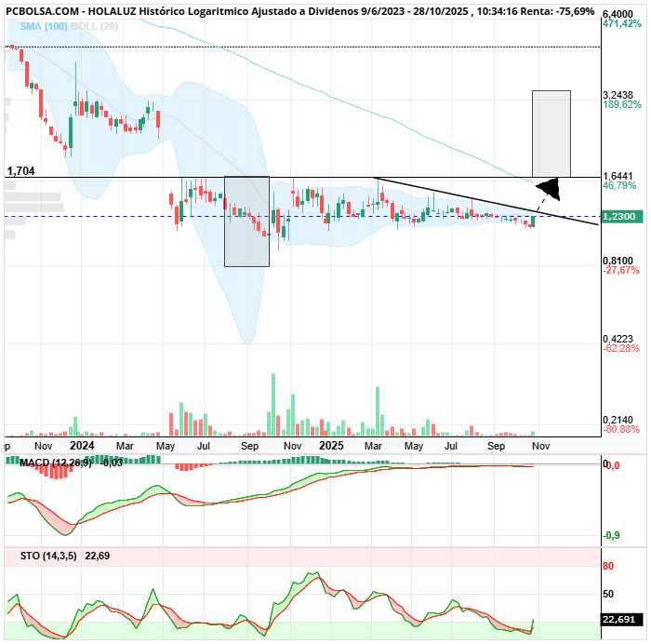
Task: Select the gray rectangle near Sep 2024
Action: coord(246,221)
